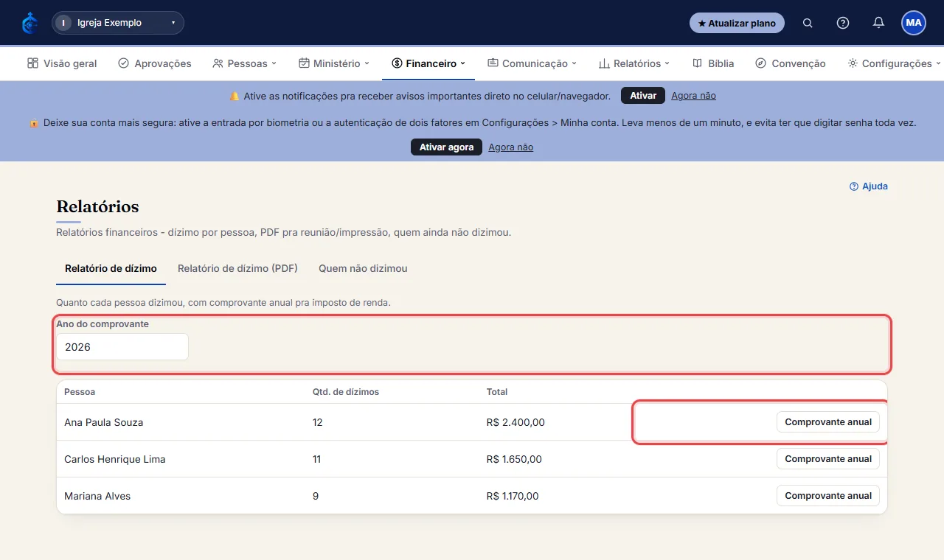Image resolution: width=944 pixels, height=560 pixels.
Task: Click the Ajuda help circle icon
Action: click(x=854, y=186)
